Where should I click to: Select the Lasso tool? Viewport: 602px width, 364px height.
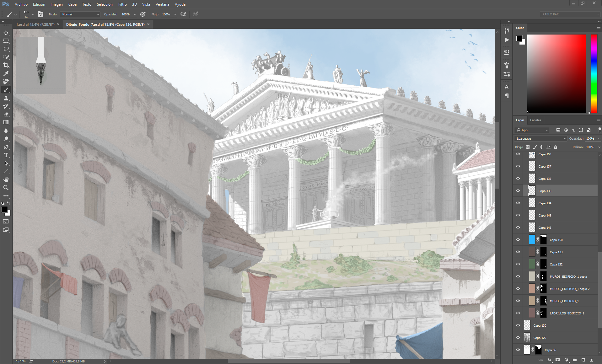6,49
